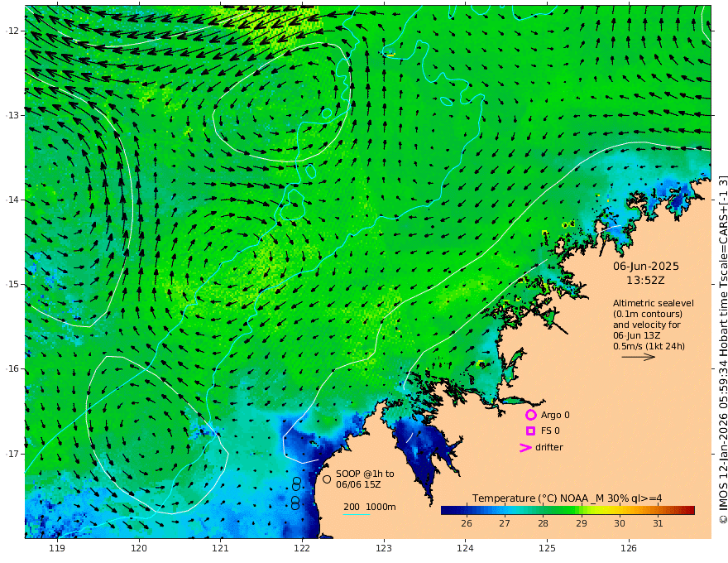Click latitude axis label -14

click(12, 200)
